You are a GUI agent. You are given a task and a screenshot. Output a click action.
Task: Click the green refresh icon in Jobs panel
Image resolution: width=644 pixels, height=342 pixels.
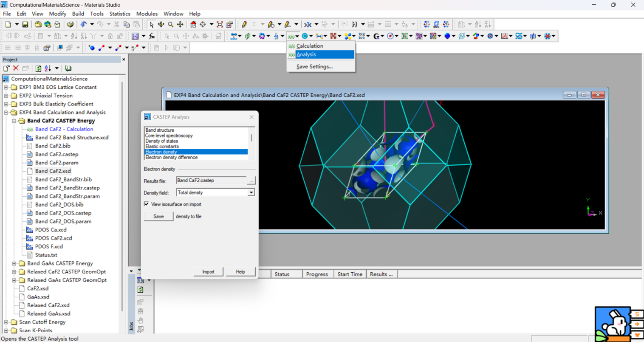coord(141,290)
